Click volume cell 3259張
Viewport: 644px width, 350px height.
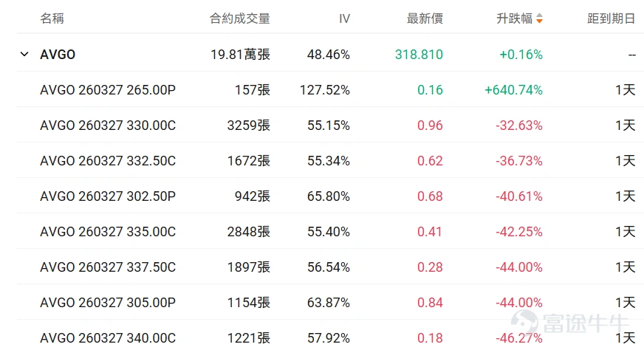pos(248,126)
